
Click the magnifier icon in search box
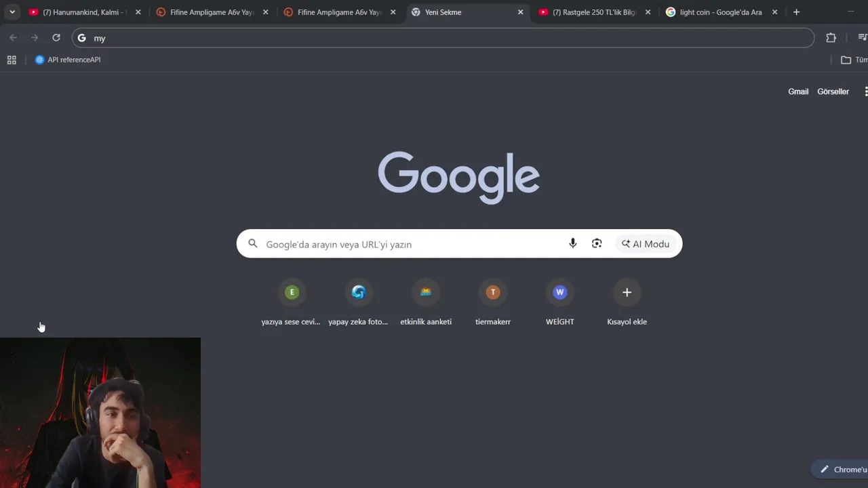click(x=253, y=244)
